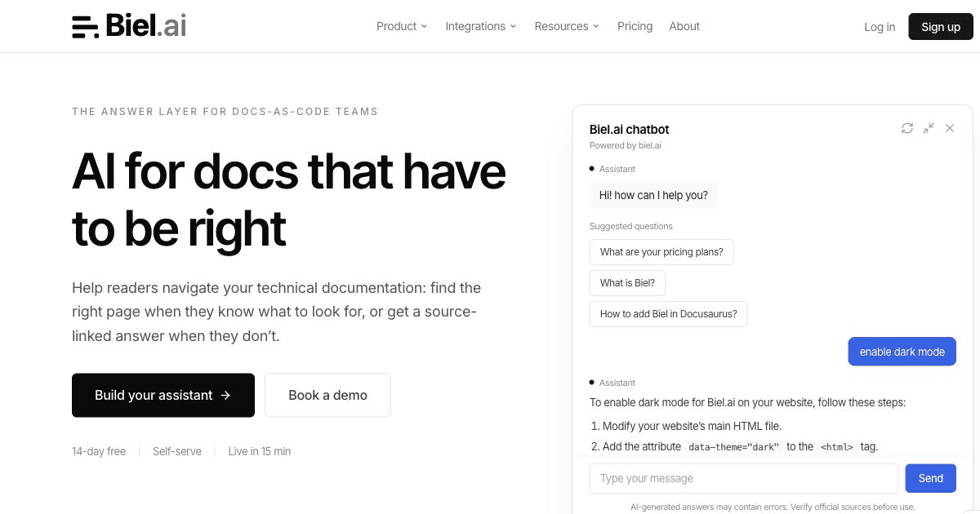Screen dimensions: 980x514
Task: Click the data-theme="dark" code snippet
Action: 733,447
